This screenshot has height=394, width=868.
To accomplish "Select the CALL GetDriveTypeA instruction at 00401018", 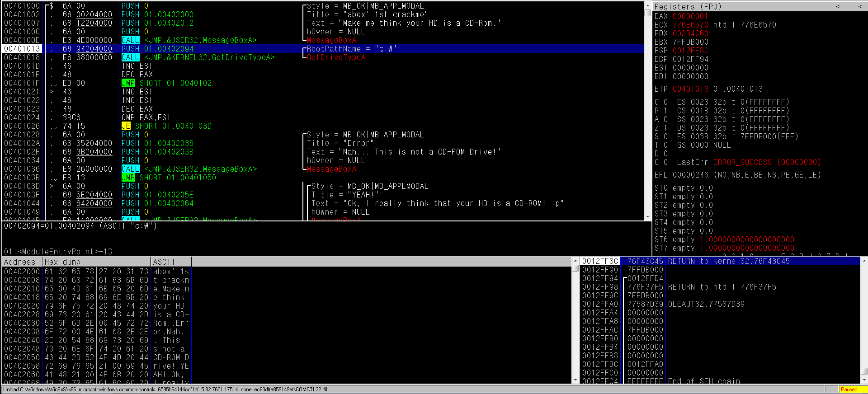I will [x=198, y=57].
